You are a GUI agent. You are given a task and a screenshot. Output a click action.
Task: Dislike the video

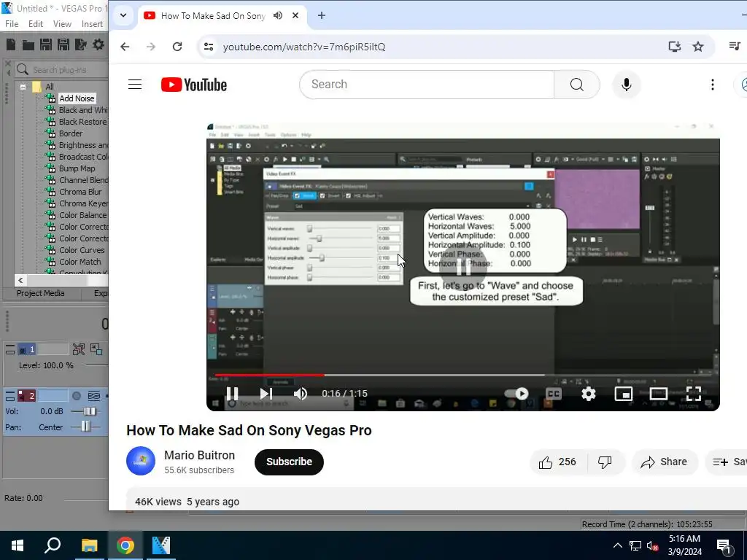click(605, 462)
